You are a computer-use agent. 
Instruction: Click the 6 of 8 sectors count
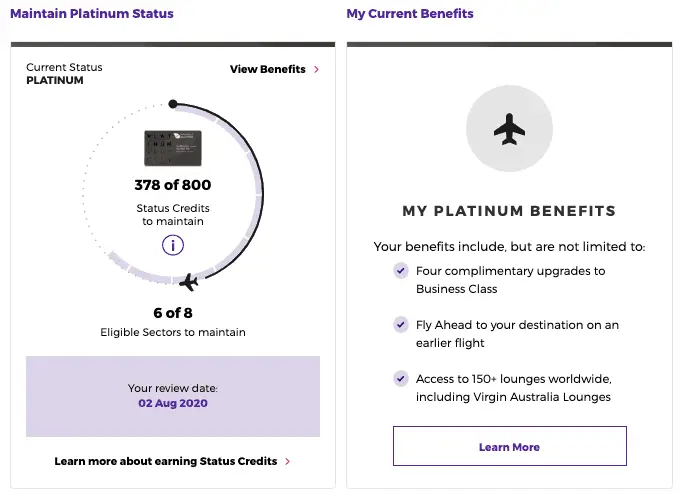pyautogui.click(x=173, y=312)
